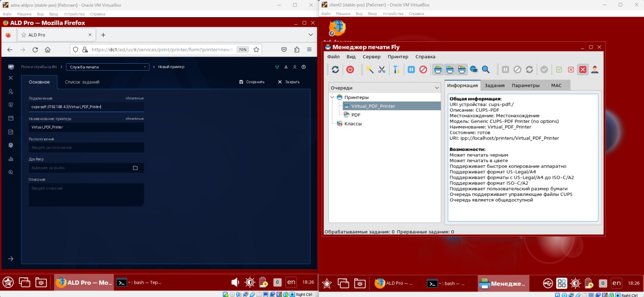Screen dimensions: 644x297
Task: Click the red prohibit sign icon
Action: (x=423, y=70)
